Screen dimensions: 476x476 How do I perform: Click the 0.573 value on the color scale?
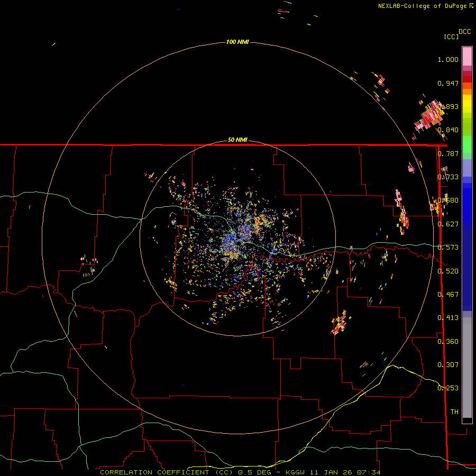coord(448,248)
